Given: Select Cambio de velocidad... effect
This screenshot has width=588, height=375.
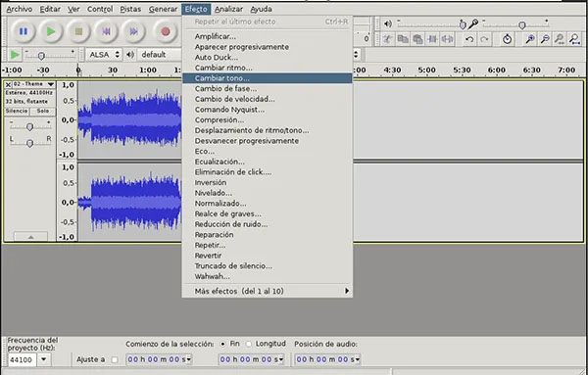Looking at the screenshot, I should [x=268, y=99].
